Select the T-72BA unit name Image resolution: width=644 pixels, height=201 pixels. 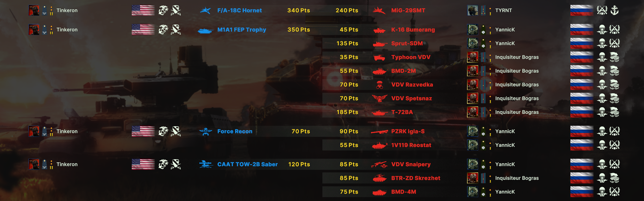click(402, 112)
